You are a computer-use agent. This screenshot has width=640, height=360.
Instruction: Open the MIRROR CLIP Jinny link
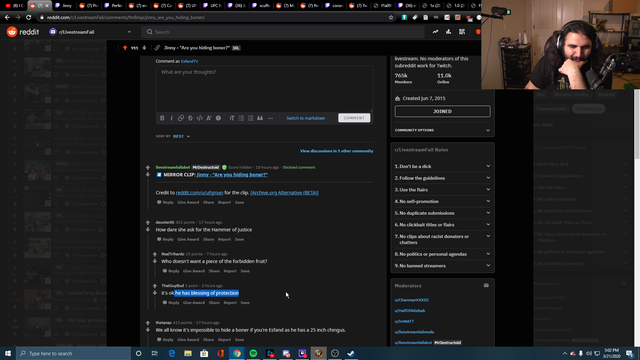tap(232, 175)
